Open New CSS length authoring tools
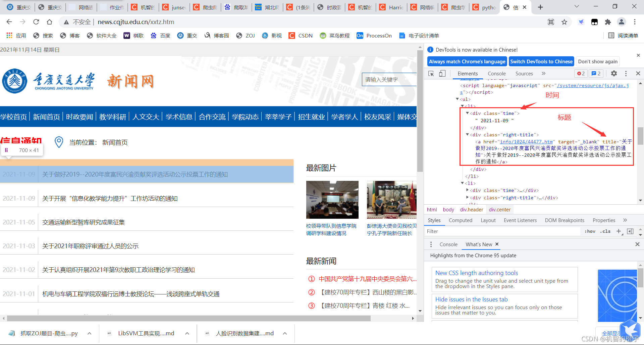This screenshot has height=345, width=644. coord(477,273)
